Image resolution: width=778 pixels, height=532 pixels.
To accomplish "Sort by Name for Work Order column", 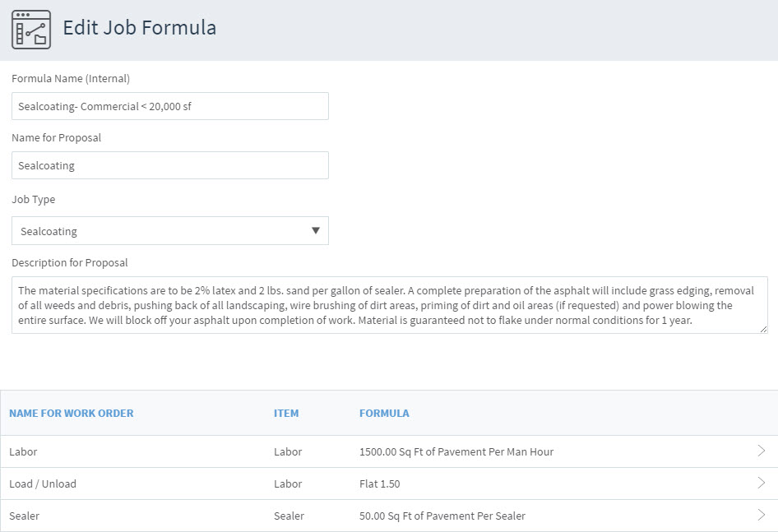I will [72, 413].
